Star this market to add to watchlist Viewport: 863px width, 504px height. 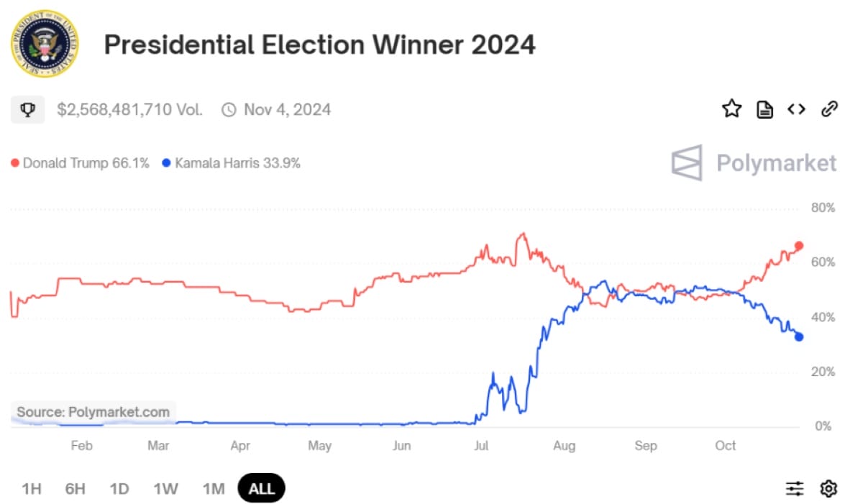(731, 109)
